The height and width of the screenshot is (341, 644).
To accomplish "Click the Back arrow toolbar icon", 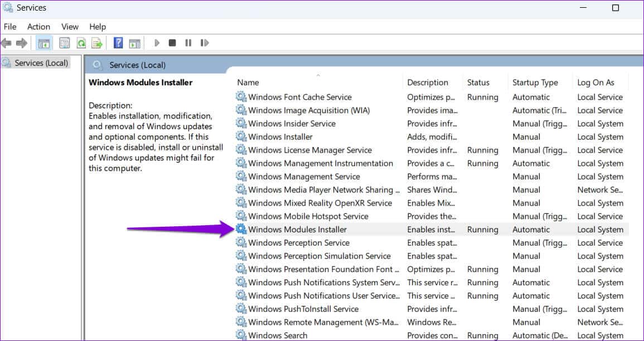I will click(x=6, y=43).
